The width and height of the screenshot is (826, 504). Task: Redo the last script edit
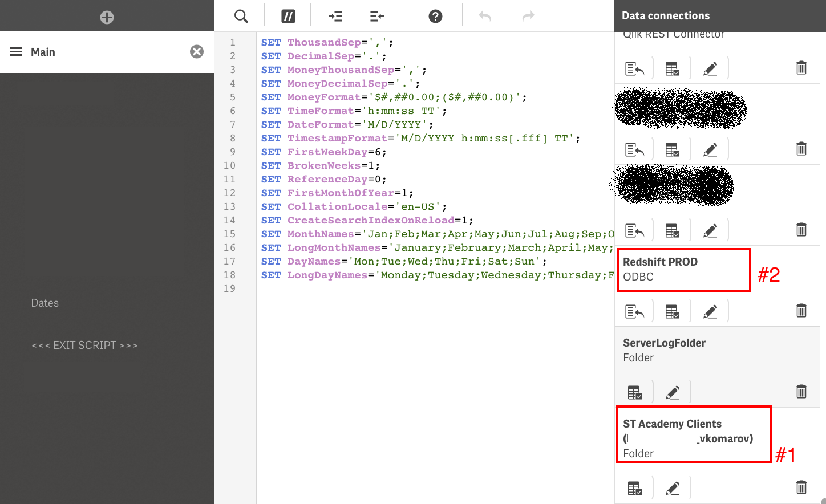pyautogui.click(x=528, y=16)
